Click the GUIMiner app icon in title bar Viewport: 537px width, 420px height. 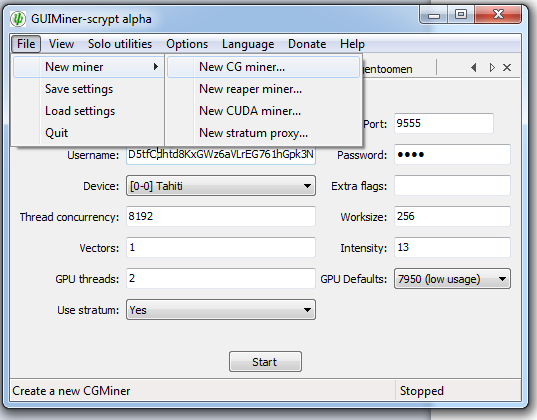pos(18,19)
